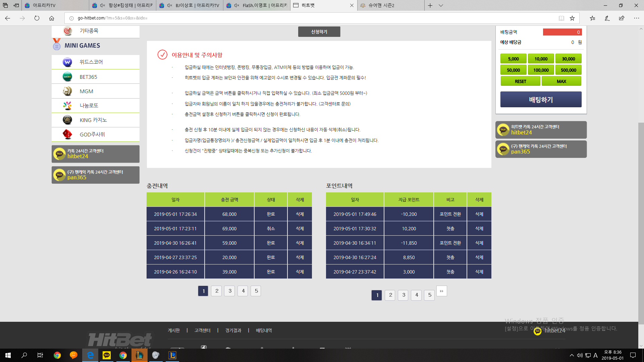The width and height of the screenshot is (644, 362).
Task: Go to next points history pages arrow
Action: point(441,291)
